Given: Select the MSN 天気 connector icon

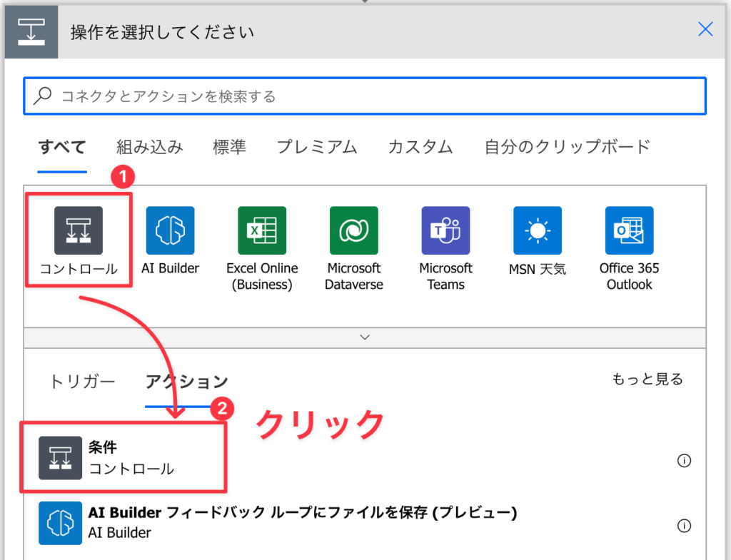Looking at the screenshot, I should click(538, 230).
